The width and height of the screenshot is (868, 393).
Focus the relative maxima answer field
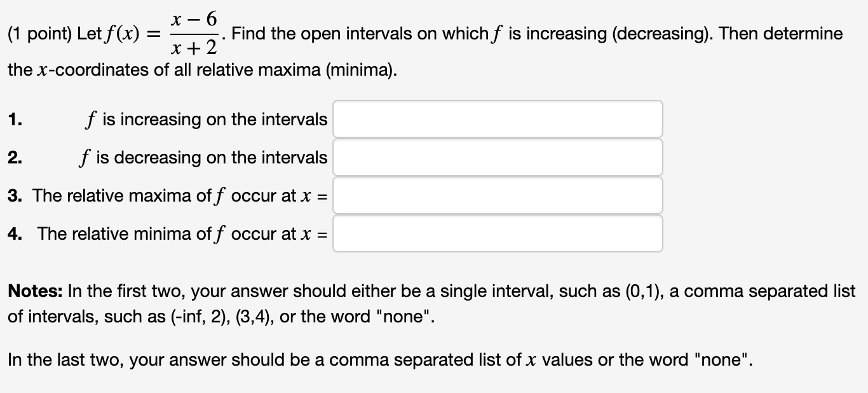498,195
